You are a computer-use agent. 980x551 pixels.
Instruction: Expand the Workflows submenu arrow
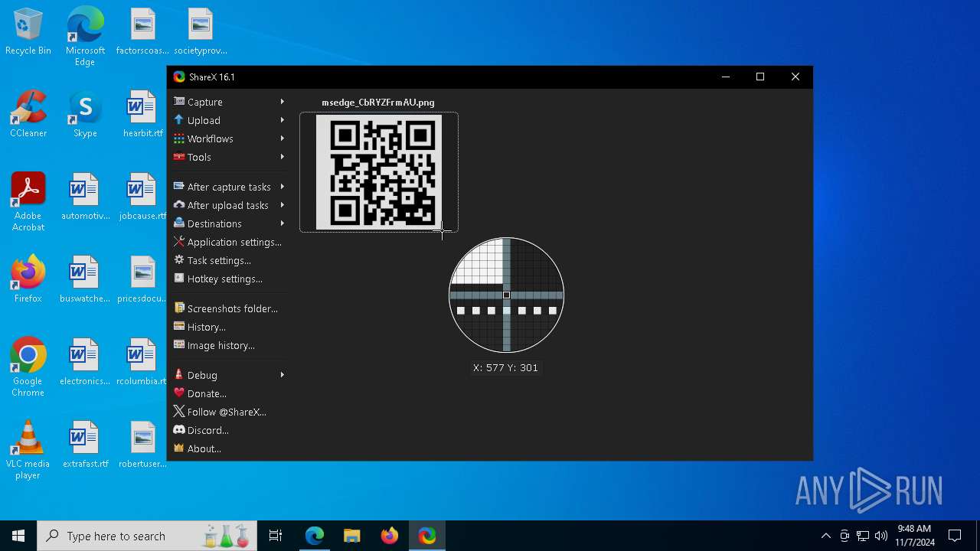[283, 139]
